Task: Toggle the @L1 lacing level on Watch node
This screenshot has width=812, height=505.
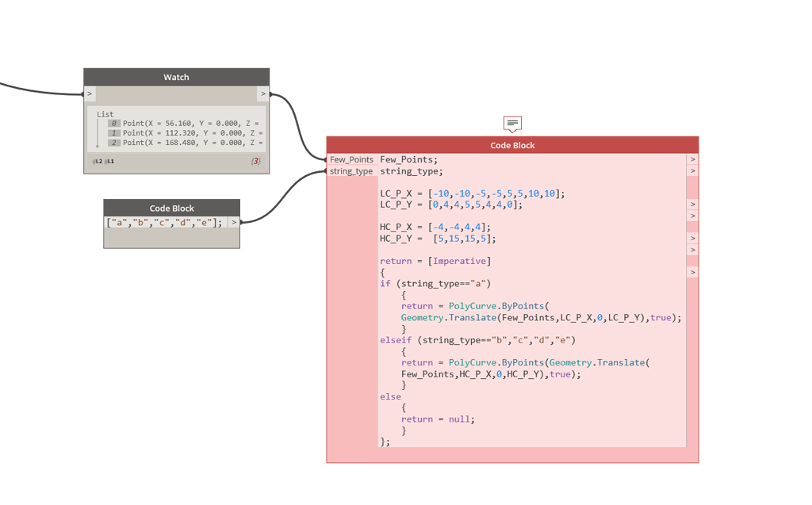Action: [x=109, y=160]
